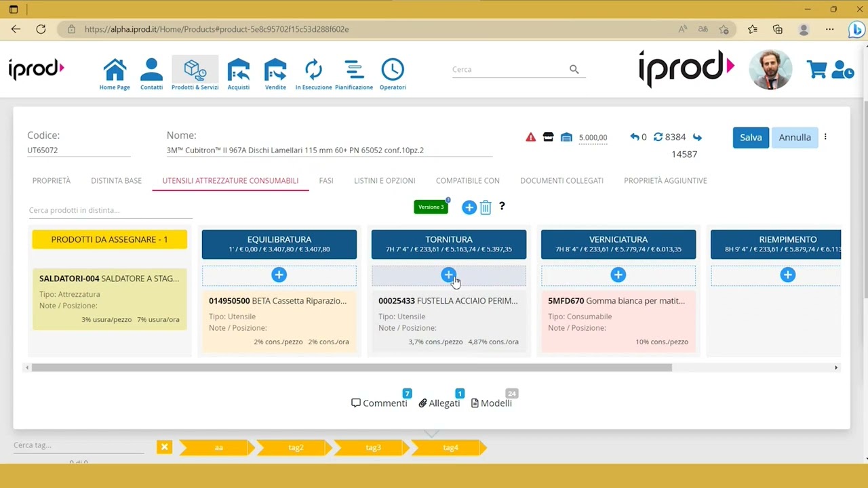Click the blue warehouse icon
This screenshot has height=488, width=868.
566,137
